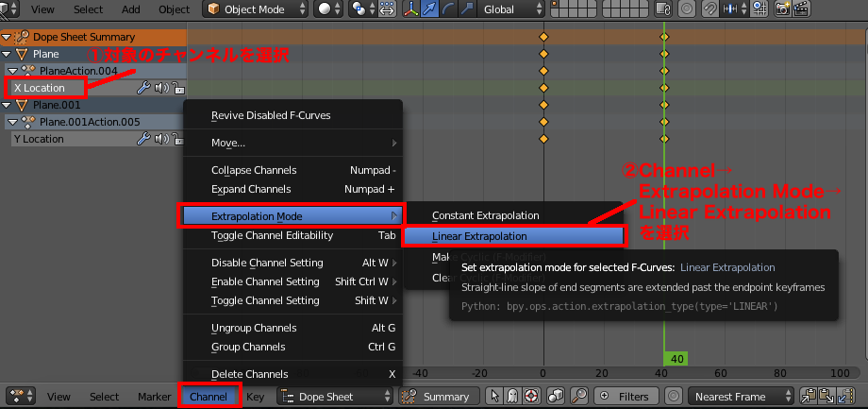Click the render animation clapperboard icon
Screen dimensions: 868x409
800,9
